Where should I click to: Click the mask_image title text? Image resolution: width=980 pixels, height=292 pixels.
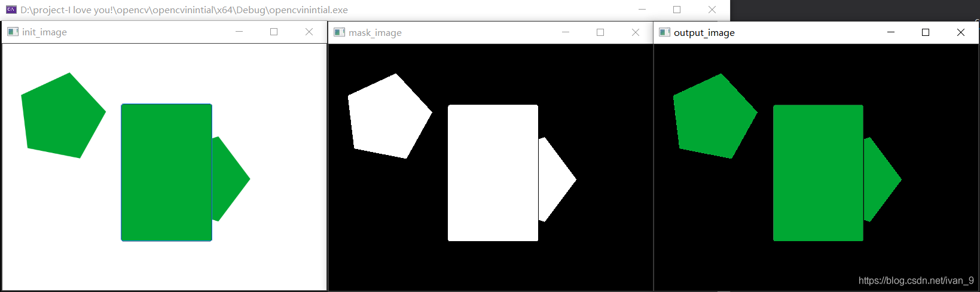[375, 33]
